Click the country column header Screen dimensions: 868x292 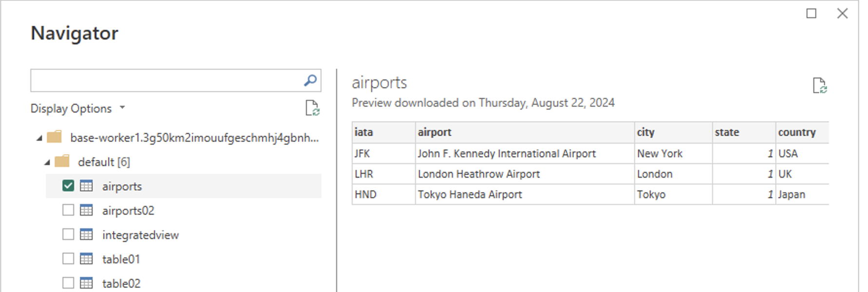796,132
